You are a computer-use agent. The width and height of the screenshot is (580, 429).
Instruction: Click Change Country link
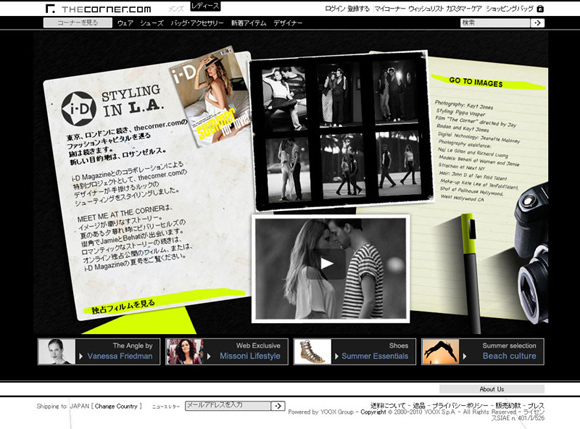[116, 406]
